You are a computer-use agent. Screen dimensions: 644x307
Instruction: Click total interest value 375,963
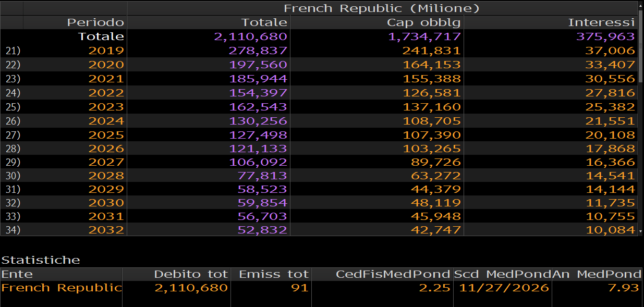[x=605, y=36]
